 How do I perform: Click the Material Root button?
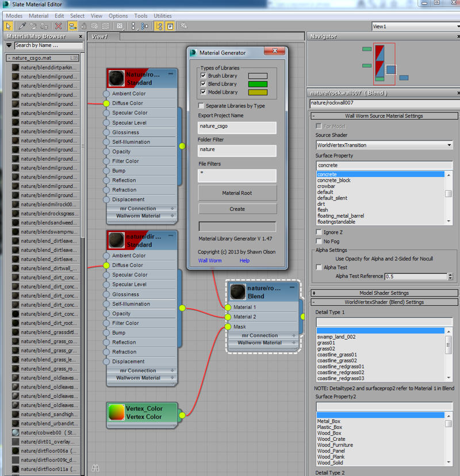coord(237,193)
